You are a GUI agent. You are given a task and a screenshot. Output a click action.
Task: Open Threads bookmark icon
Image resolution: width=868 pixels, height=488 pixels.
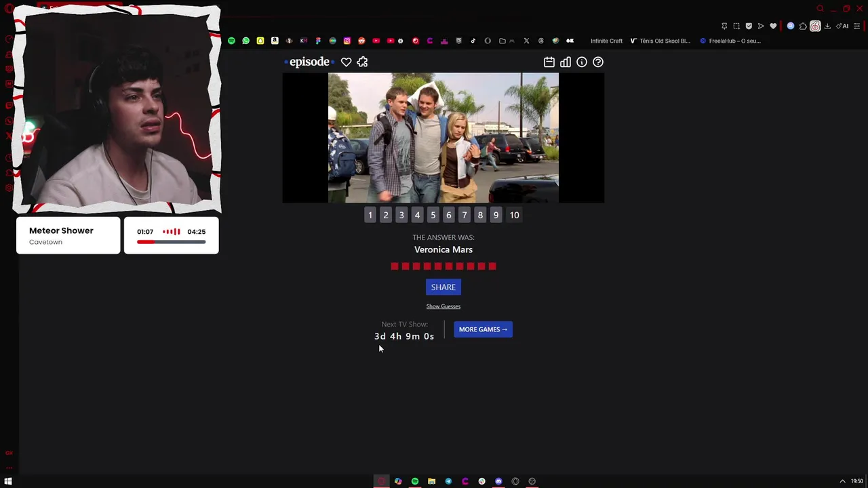(x=541, y=41)
